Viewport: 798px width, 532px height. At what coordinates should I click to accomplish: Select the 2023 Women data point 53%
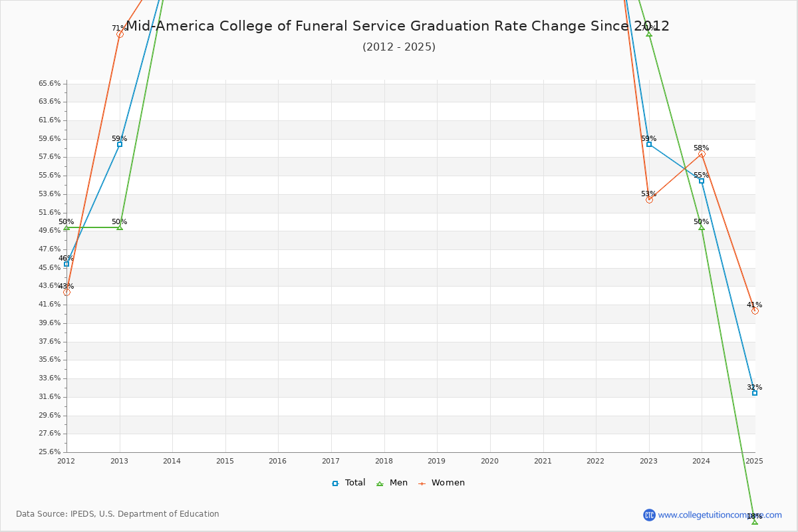pyautogui.click(x=649, y=199)
